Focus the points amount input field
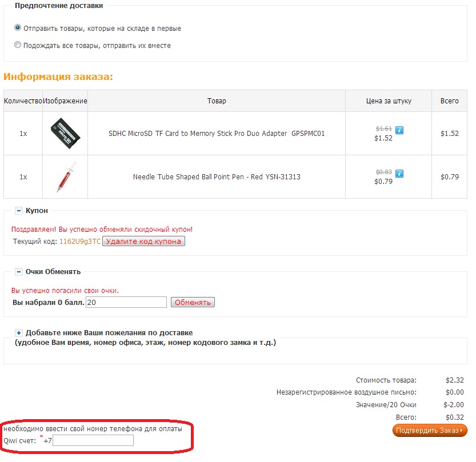The height and width of the screenshot is (462, 476). point(126,302)
